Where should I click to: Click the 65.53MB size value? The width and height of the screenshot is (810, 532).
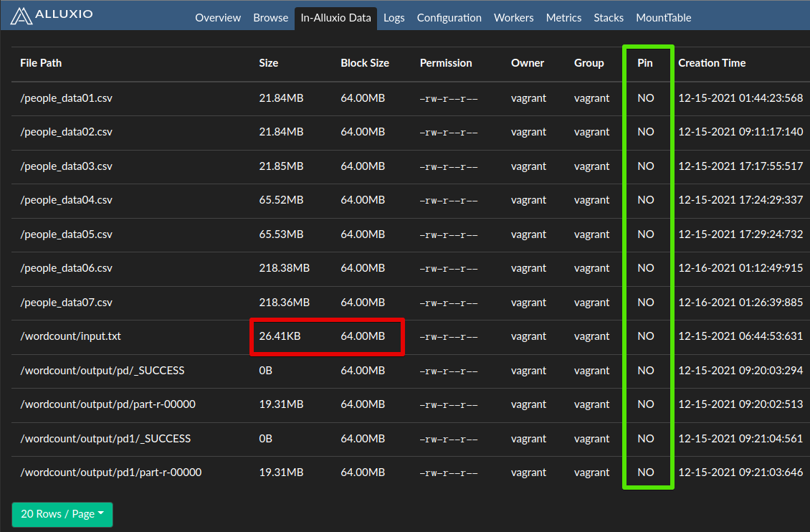pos(281,234)
